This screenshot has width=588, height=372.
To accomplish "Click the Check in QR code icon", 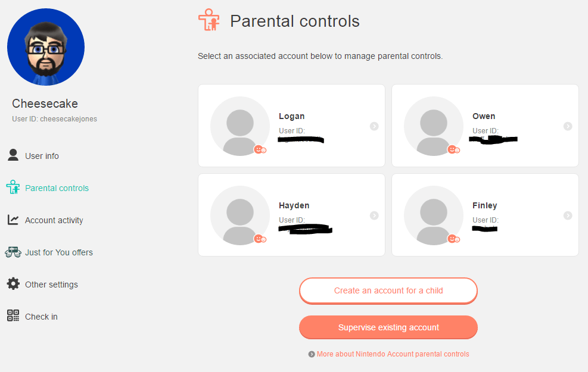I will tap(13, 316).
